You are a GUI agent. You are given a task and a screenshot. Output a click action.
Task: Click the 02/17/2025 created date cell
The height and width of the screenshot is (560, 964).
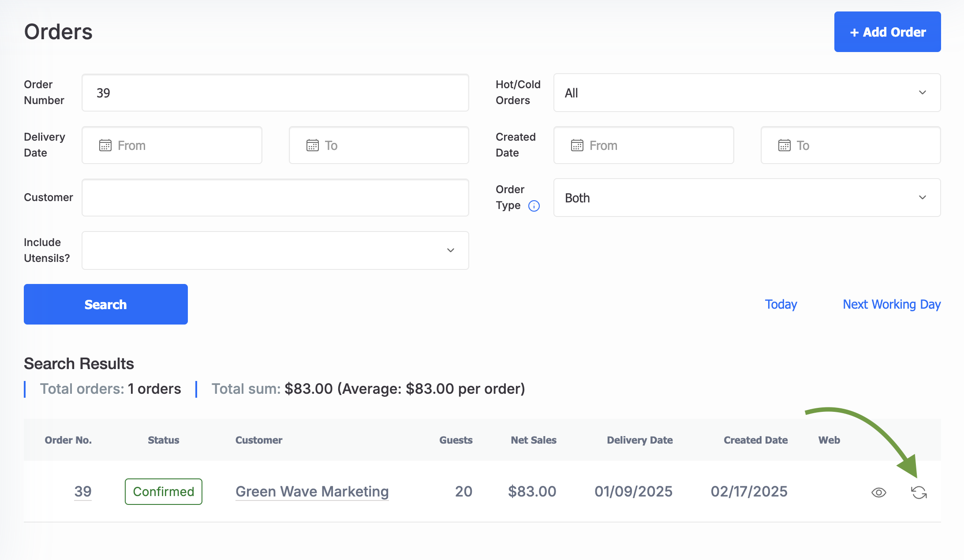coord(749,491)
